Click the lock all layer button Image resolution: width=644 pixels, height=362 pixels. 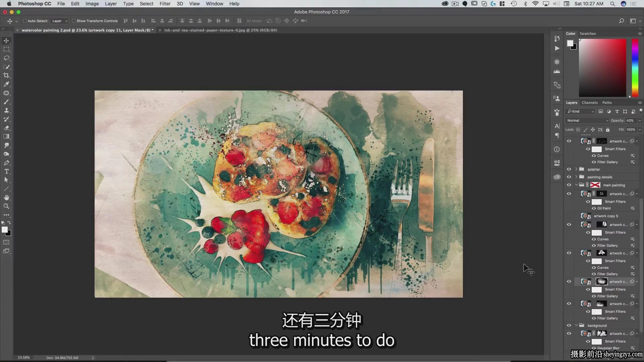pos(608,130)
